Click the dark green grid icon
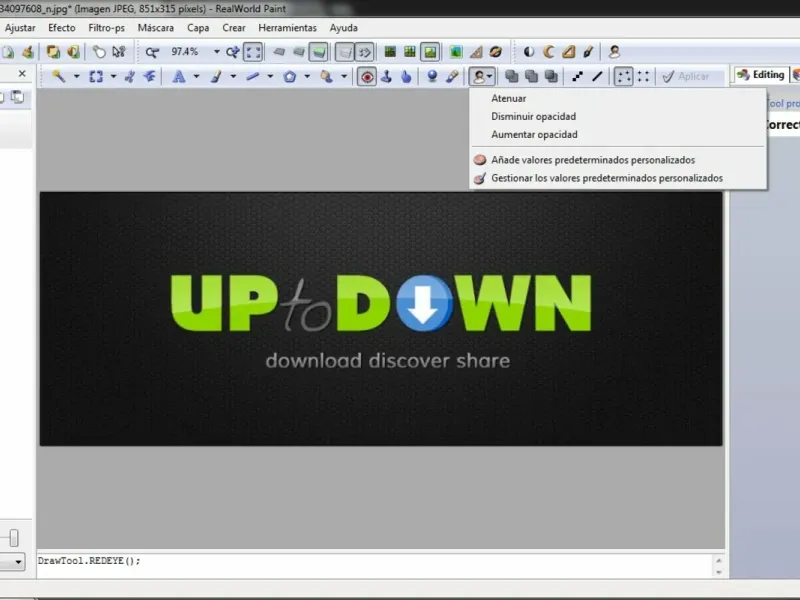The height and width of the screenshot is (600, 800). pyautogui.click(x=390, y=52)
